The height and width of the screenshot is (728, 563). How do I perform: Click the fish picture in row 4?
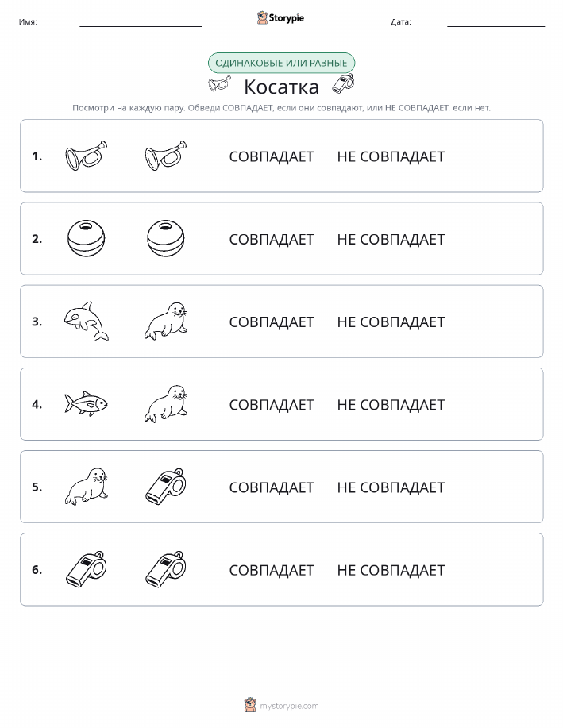click(x=86, y=403)
